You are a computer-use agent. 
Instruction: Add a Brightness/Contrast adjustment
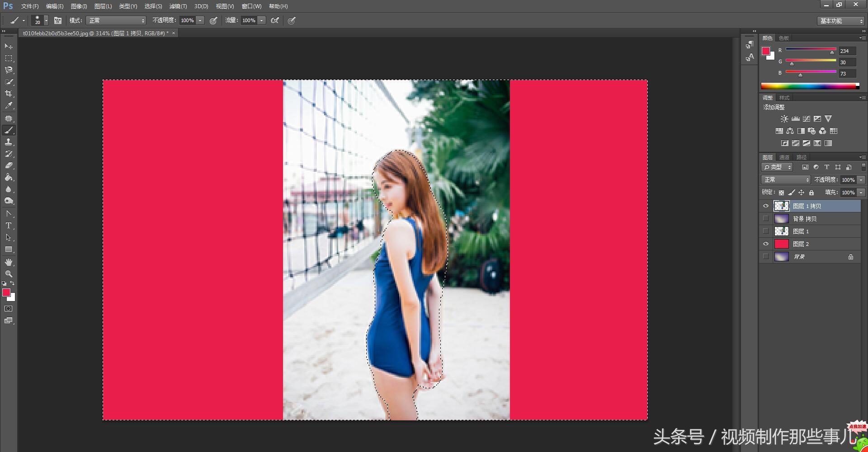(x=784, y=119)
